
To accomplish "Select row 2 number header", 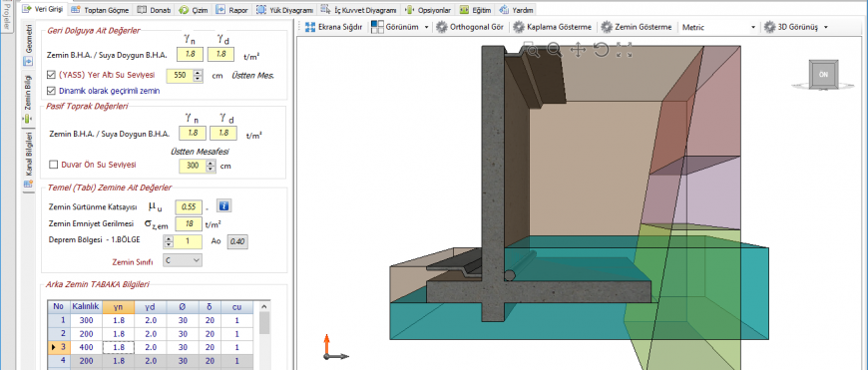I will 60,334.
